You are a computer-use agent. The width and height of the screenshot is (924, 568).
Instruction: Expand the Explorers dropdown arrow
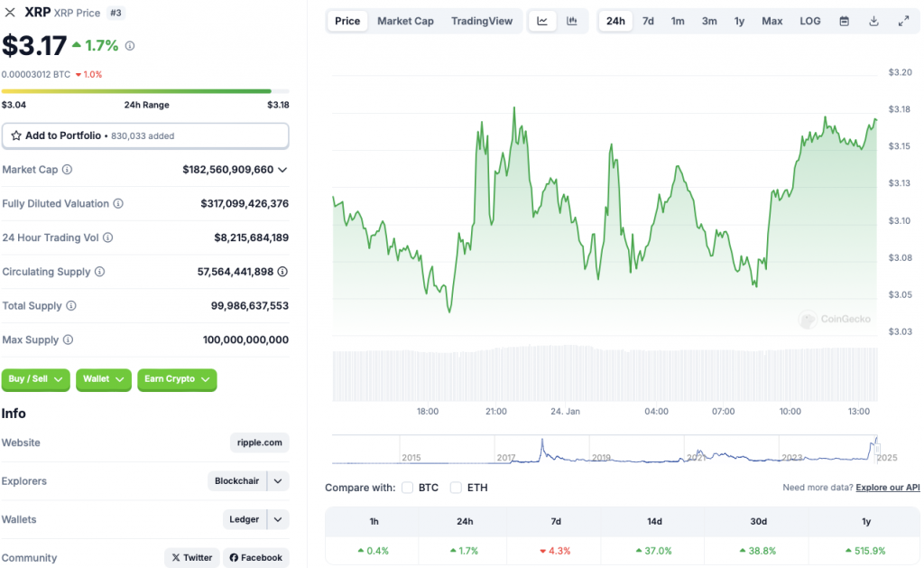(278, 480)
